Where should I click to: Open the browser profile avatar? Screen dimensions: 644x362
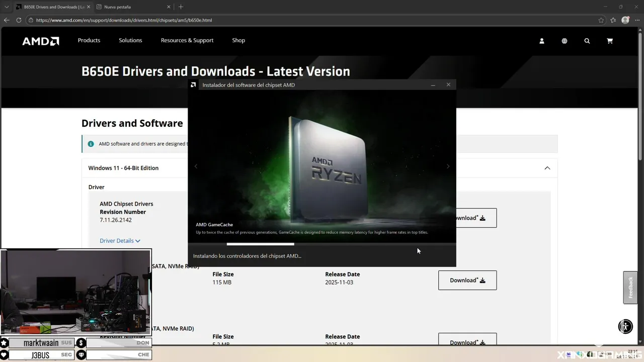[x=625, y=20]
